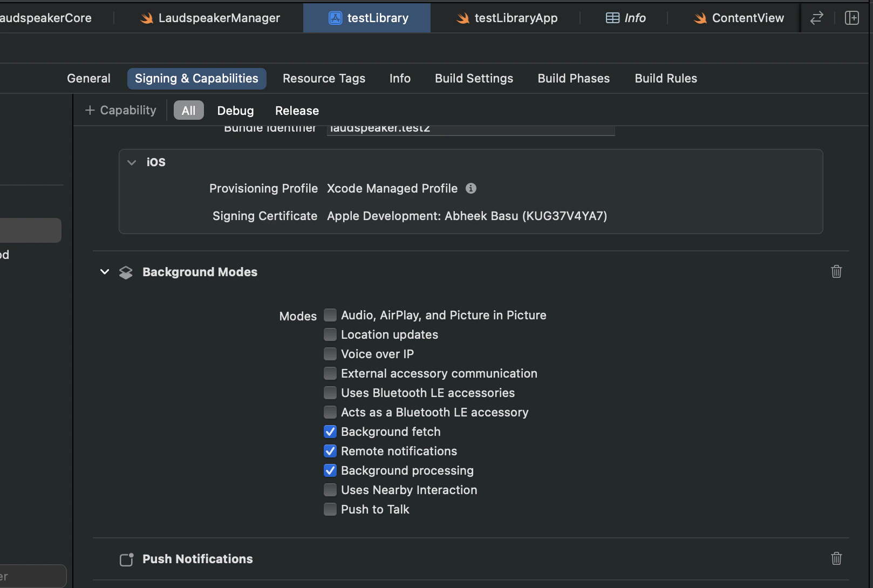Switch to the General tab

tap(88, 78)
